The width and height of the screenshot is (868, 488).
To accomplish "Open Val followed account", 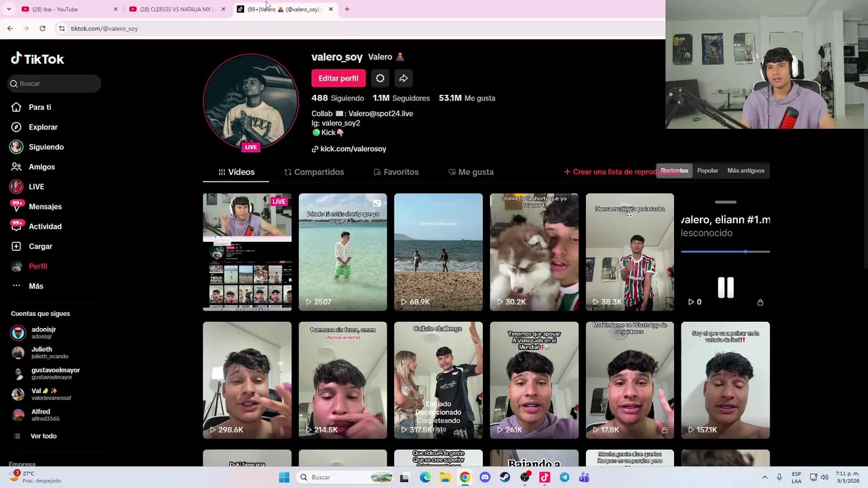I will coord(42,394).
